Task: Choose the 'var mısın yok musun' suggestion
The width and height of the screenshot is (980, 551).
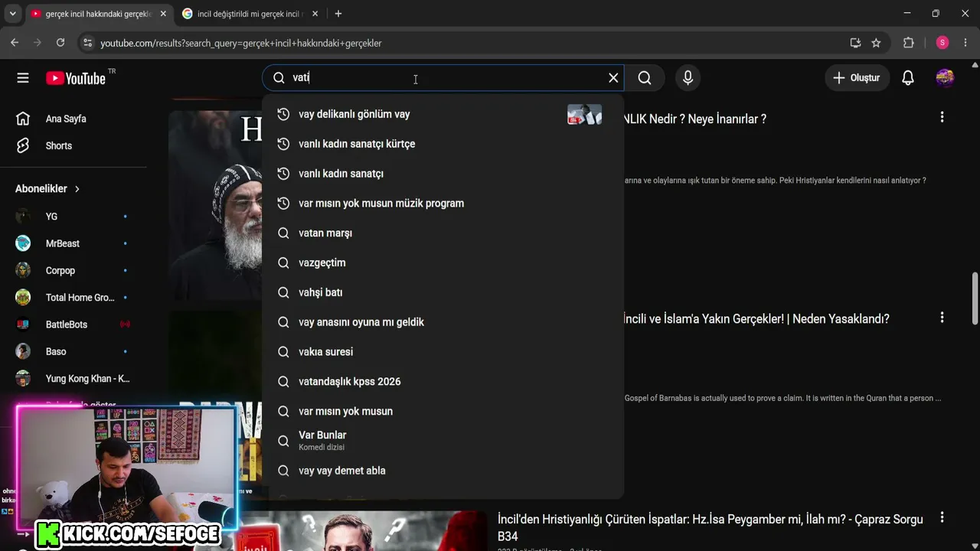Action: click(443, 412)
